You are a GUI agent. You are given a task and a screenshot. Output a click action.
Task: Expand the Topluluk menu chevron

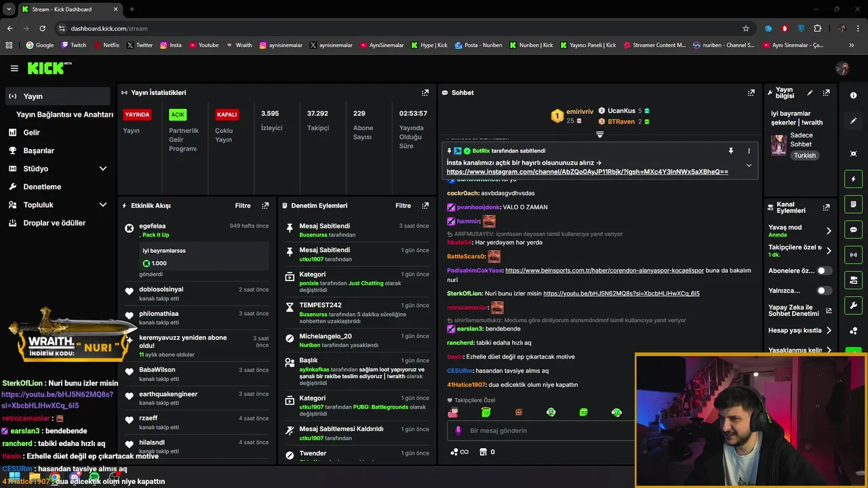(x=103, y=205)
